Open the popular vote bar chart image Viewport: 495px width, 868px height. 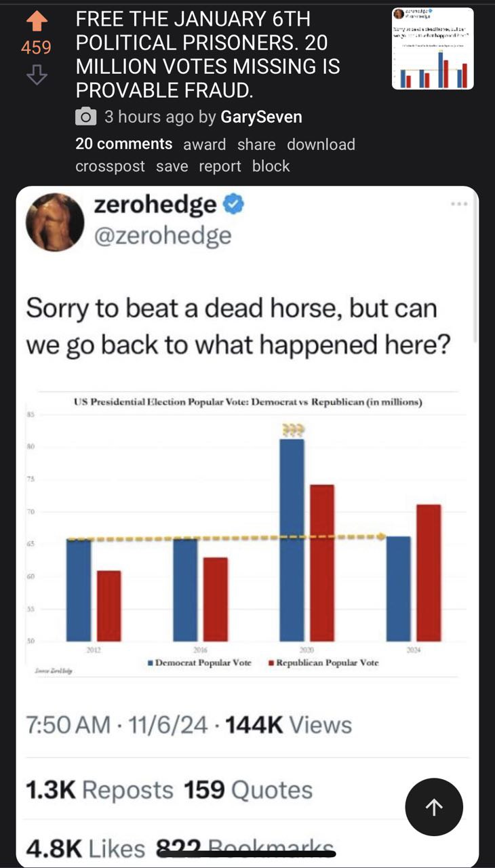click(247, 534)
